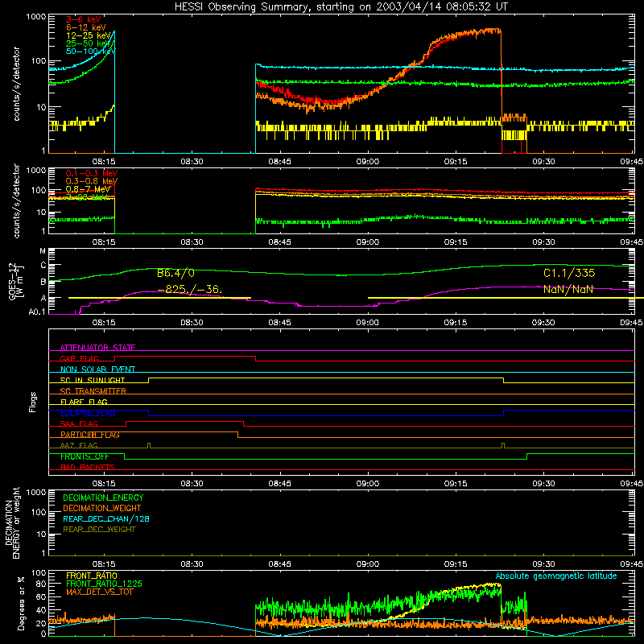This screenshot has width=644, height=644.
Task: Click the B6.4/0 flare annotation
Action: click(x=175, y=273)
